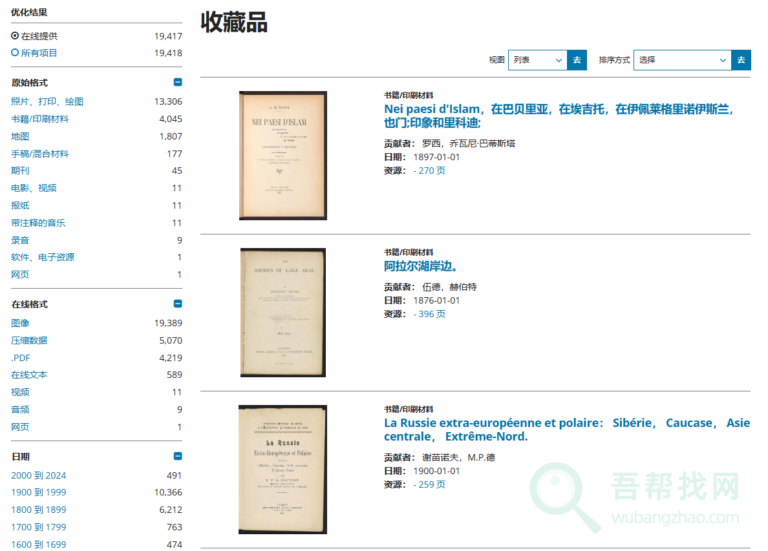Filter by 图像 online format
Viewport: 768px width, 551px height.
click(x=20, y=323)
